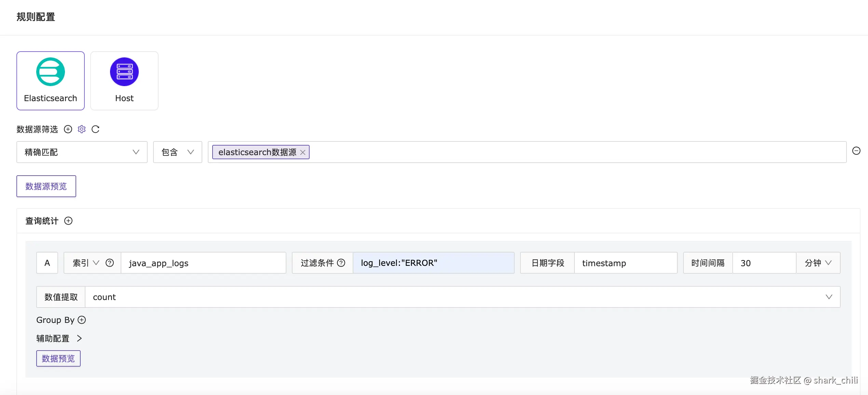Viewport: 868px width, 395px height.
Task: Show filter condition help tooltip
Action: (341, 263)
